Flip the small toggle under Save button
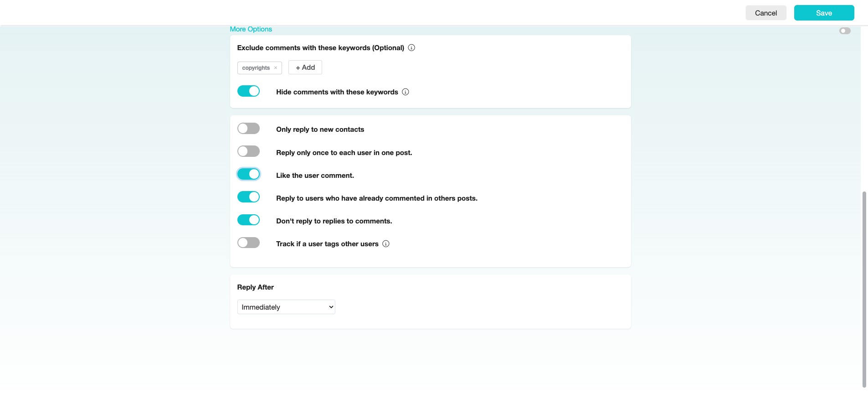Viewport: 868px width, 404px height. (x=845, y=31)
